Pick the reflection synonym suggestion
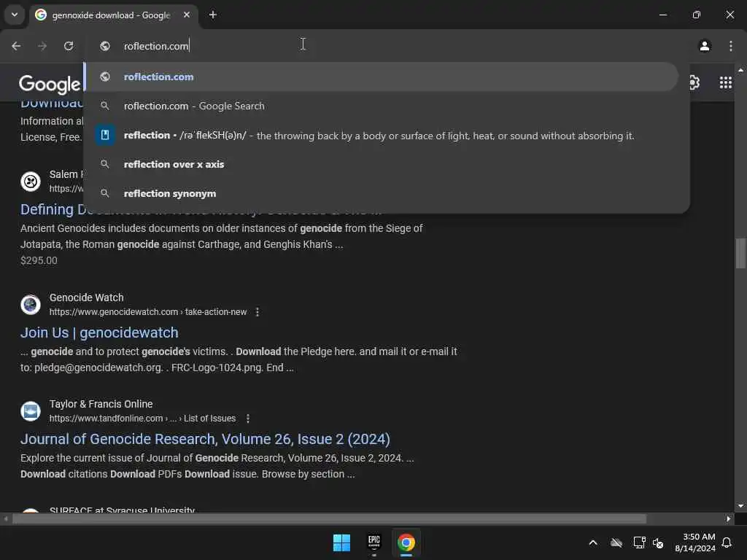Screen dimensions: 747x560 [x=381, y=194]
